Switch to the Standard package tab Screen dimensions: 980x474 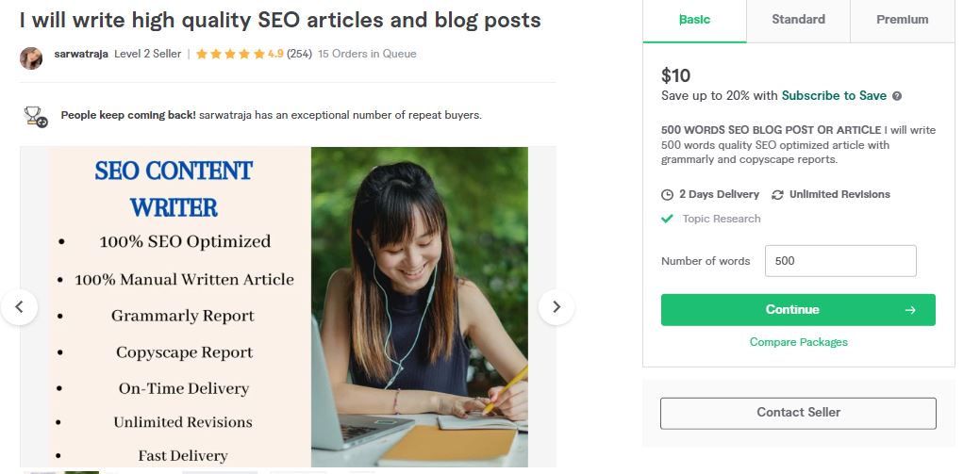click(x=798, y=20)
